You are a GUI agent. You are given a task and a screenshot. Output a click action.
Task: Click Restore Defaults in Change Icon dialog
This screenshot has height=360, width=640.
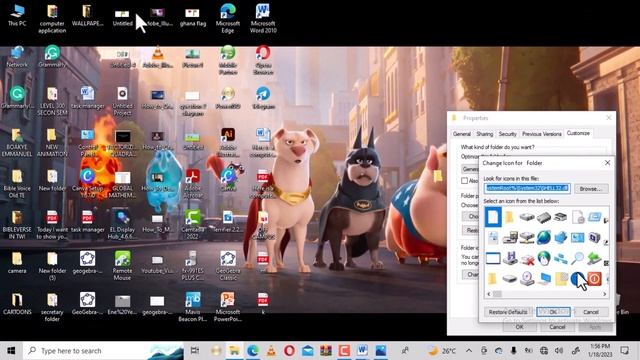click(x=508, y=312)
